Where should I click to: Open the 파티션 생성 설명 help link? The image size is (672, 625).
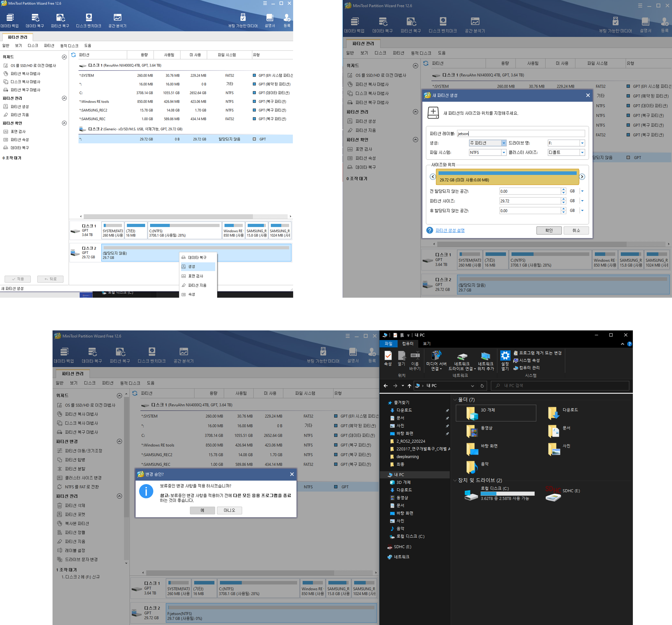[x=450, y=230]
